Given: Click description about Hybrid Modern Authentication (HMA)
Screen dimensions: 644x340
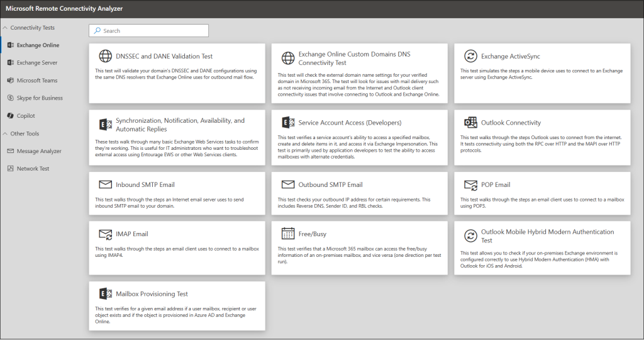Looking at the screenshot, I should (x=539, y=259).
